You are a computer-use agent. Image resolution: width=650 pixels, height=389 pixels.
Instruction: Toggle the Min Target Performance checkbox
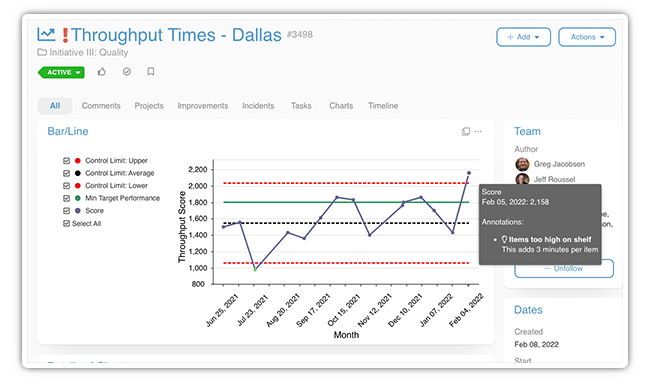coord(66,198)
